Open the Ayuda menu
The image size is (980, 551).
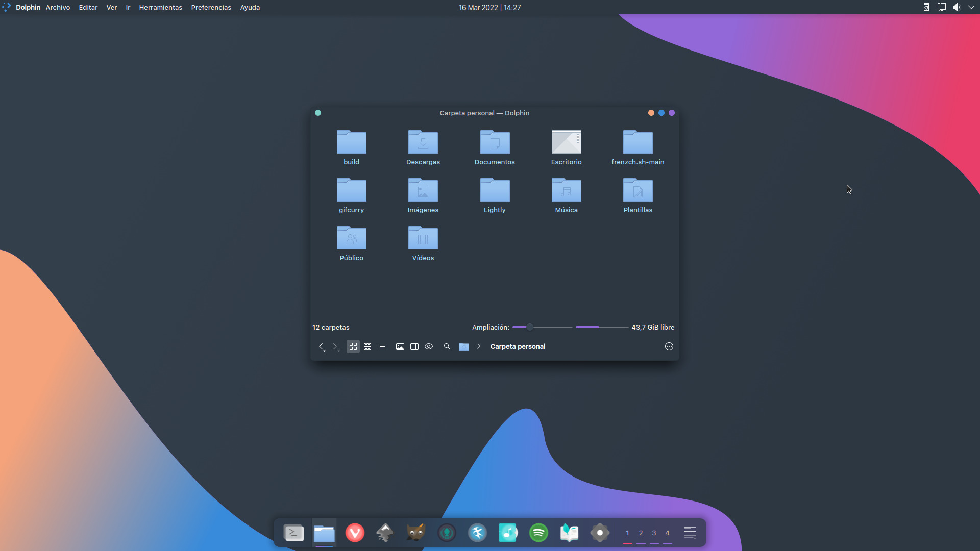pos(250,8)
